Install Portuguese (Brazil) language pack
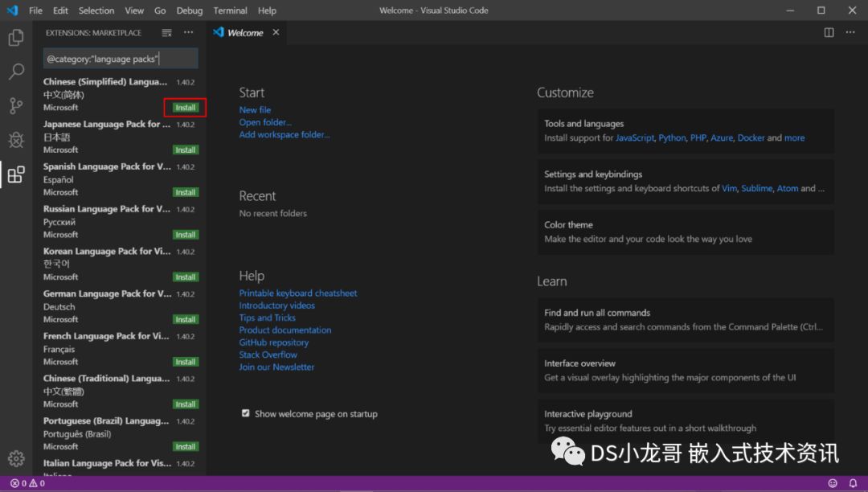Image resolution: width=868 pixels, height=492 pixels. (x=186, y=447)
